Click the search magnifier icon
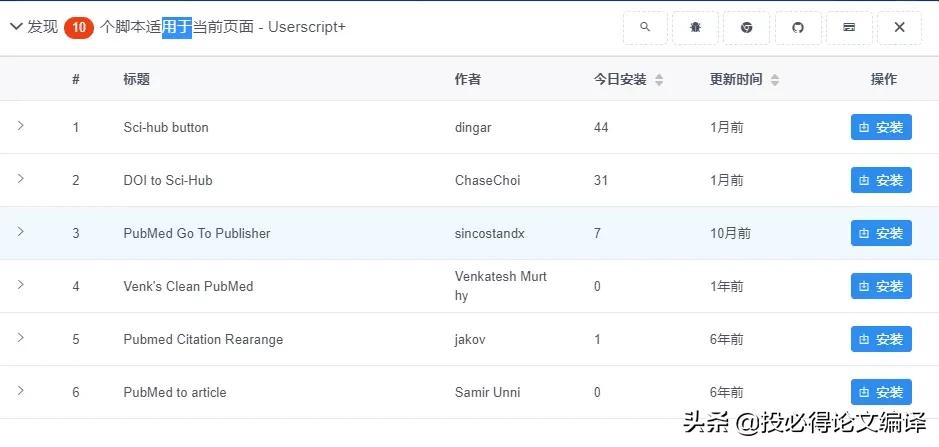Viewport: 939px width, 447px height. point(645,27)
